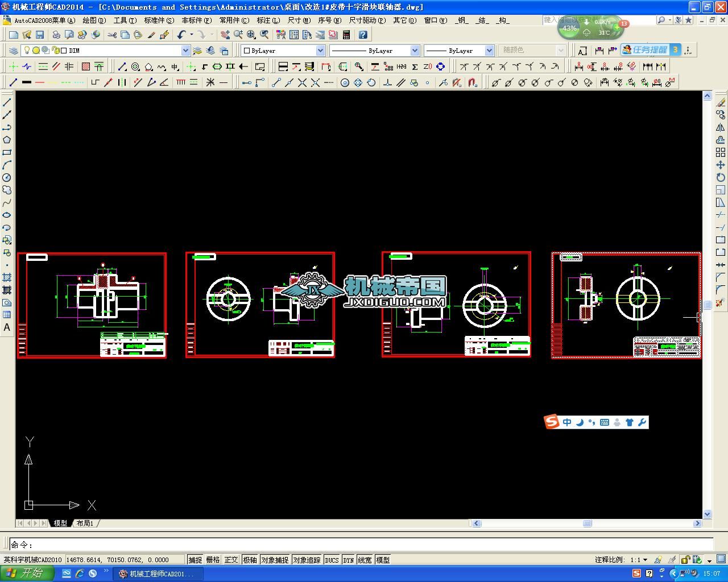Click the Rotate tool in right toolbar
728x582 pixels.
pos(721,177)
